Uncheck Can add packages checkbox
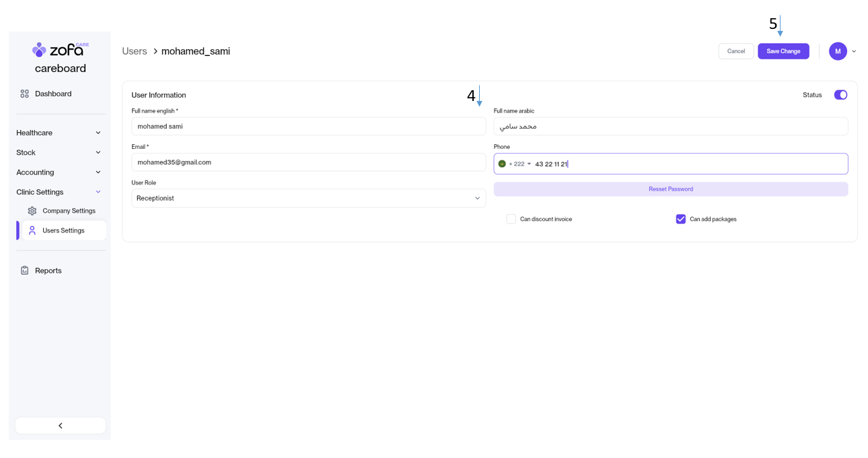 [x=680, y=219]
